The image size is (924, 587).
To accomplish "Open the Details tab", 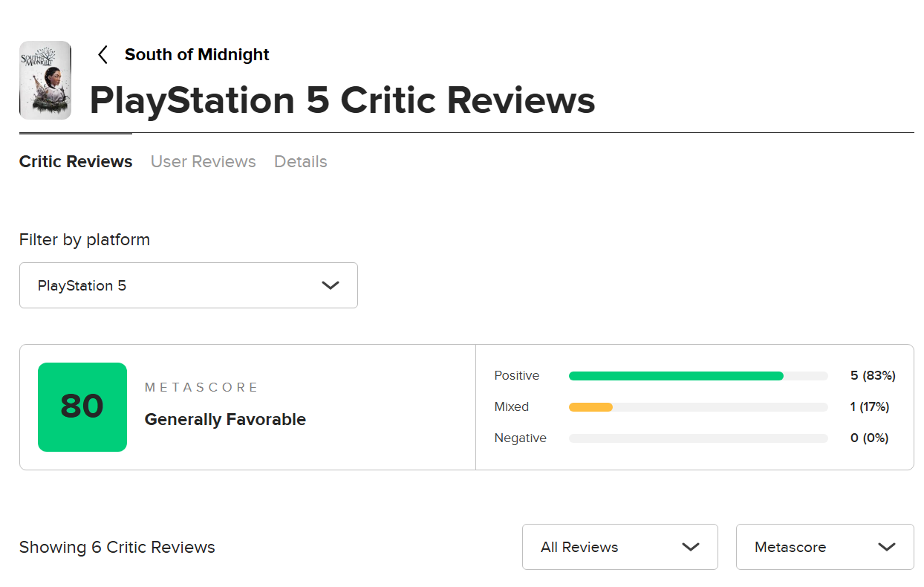I will 301,162.
